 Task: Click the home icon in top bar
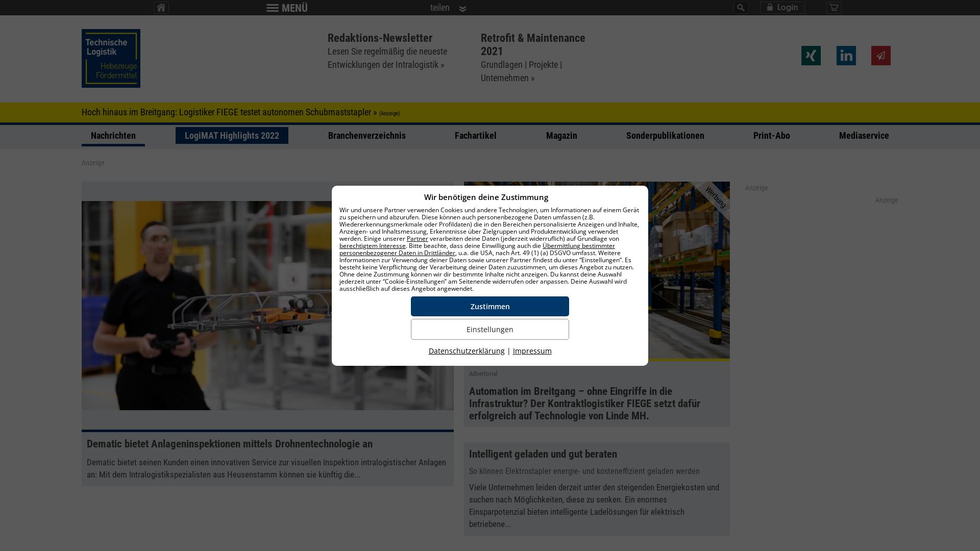tap(161, 8)
